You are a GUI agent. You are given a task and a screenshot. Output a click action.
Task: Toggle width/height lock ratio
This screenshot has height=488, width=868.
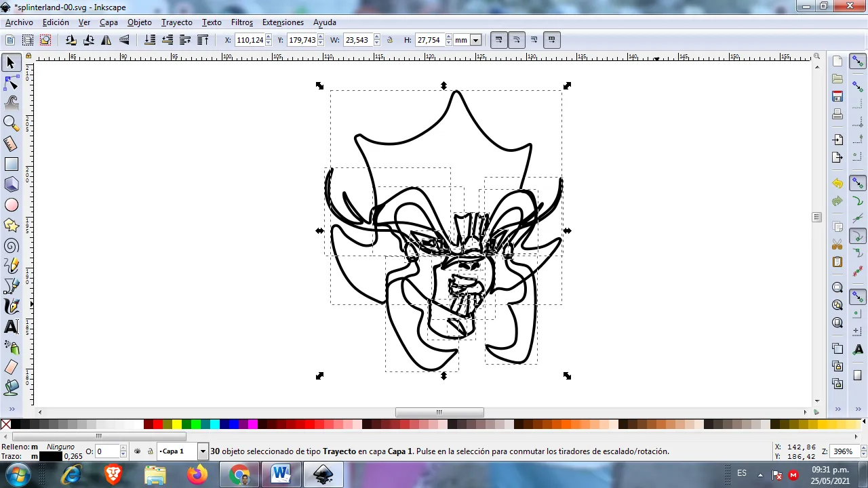(x=390, y=40)
